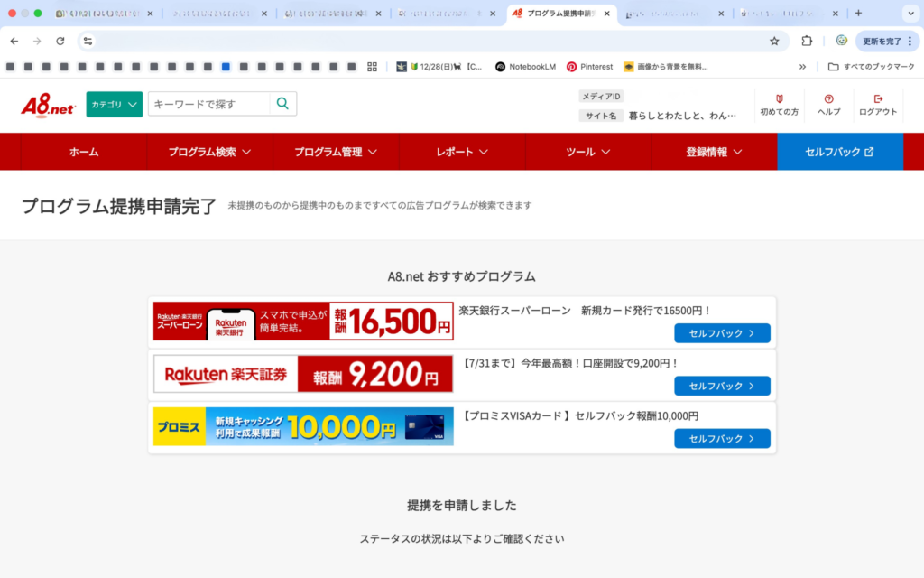Click the プログラム提携申請完了 page title

click(x=119, y=206)
